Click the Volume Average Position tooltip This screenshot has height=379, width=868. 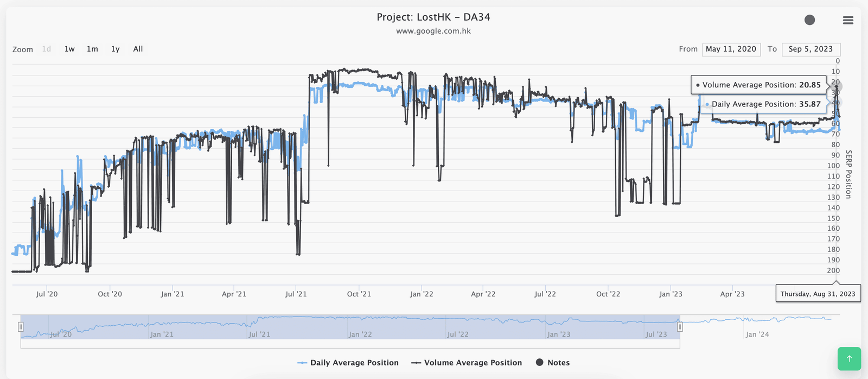coord(758,85)
